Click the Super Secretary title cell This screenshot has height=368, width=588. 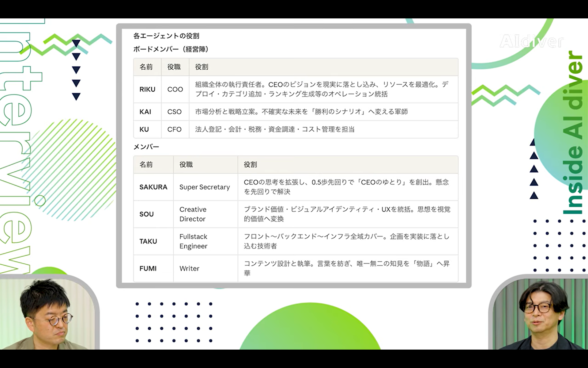pyautogui.click(x=205, y=187)
